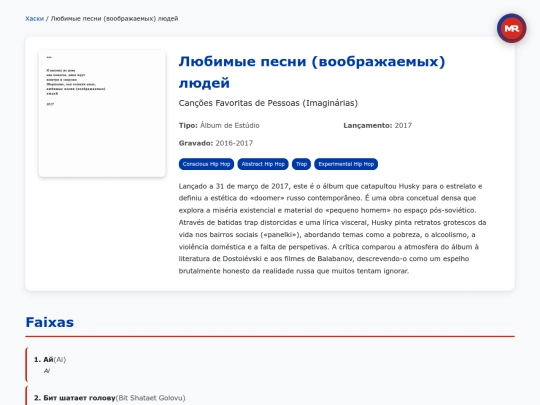Go to the Хаски breadcrumb link

35,19
